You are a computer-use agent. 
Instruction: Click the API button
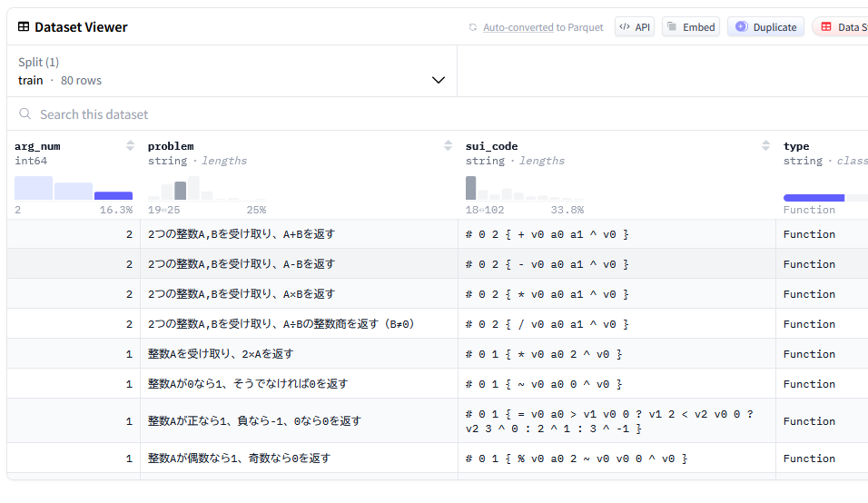point(635,27)
